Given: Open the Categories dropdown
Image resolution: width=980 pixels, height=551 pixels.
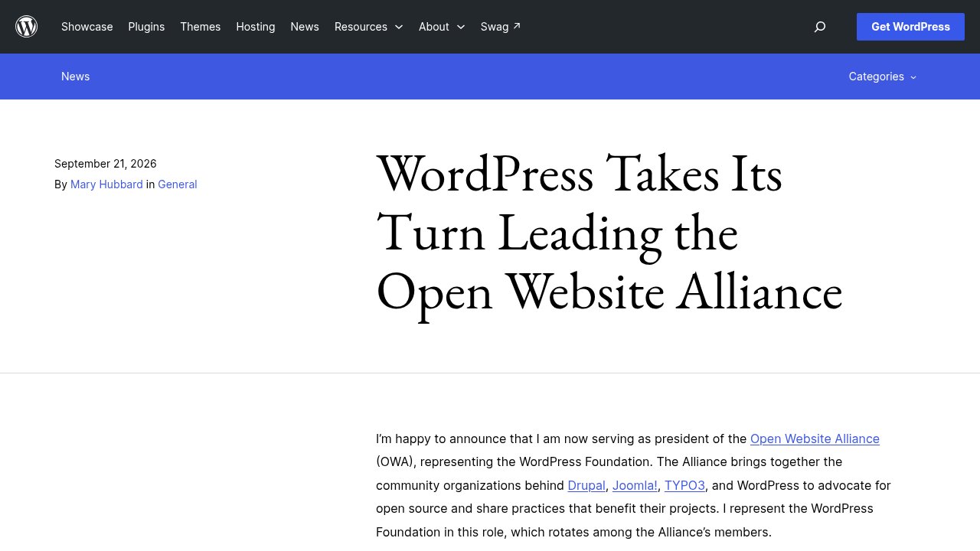Looking at the screenshot, I should point(883,77).
